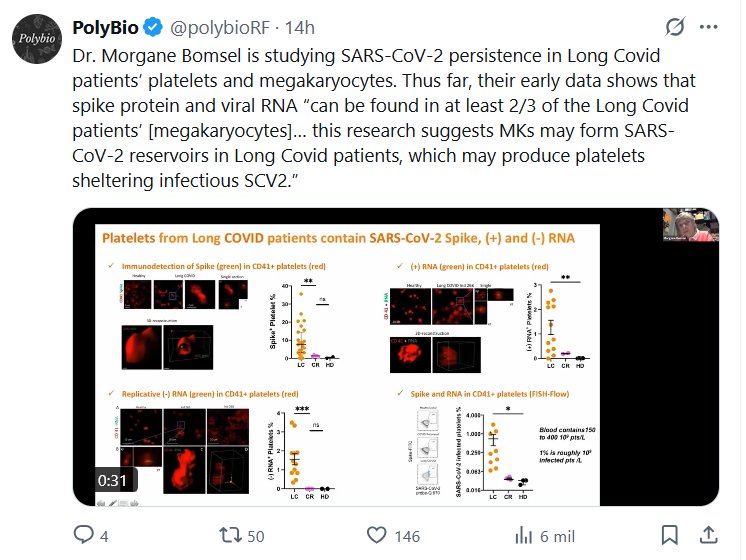
Task: Click the reply speech bubble icon
Action: [84, 536]
